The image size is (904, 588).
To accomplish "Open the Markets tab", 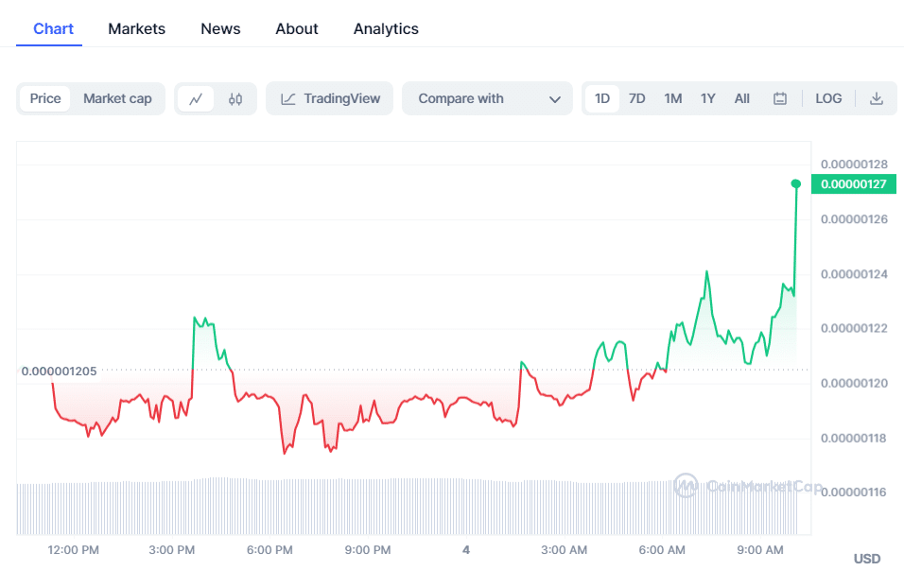I will 136,28.
